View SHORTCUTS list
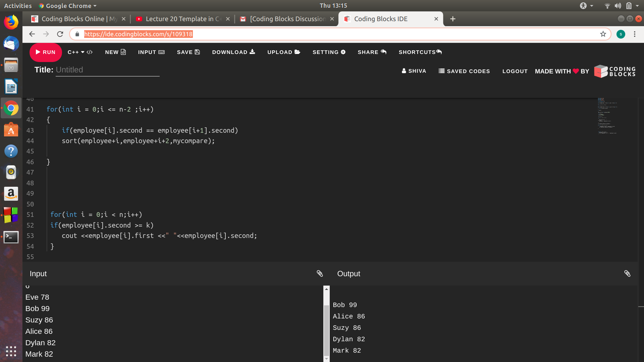The image size is (644, 362). click(x=420, y=52)
